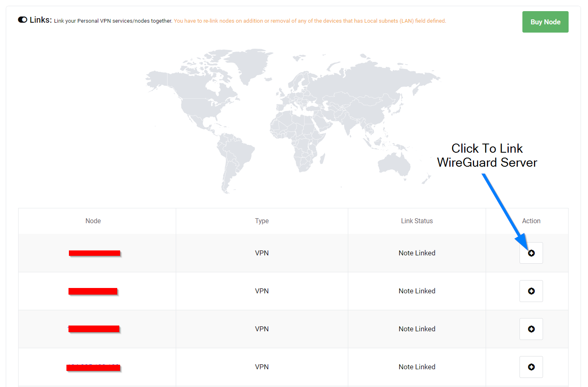Link the second VPN node via its plus icon
The height and width of the screenshot is (387, 588).
[x=531, y=291]
